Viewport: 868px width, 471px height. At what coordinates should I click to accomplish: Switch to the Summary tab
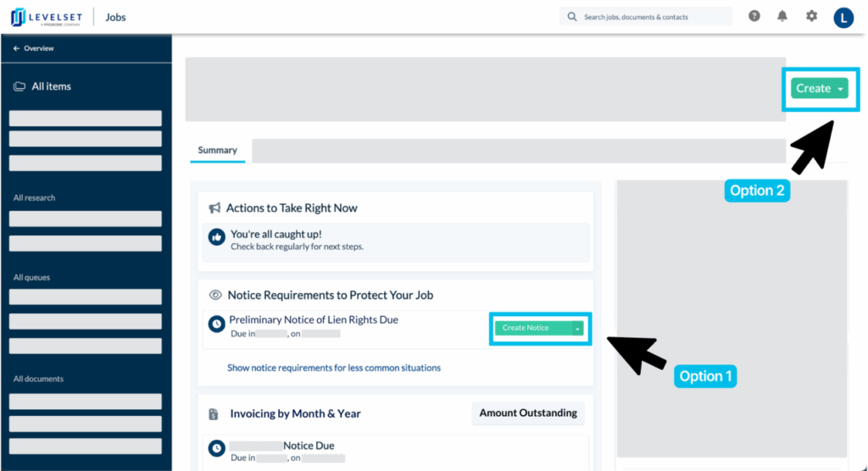click(x=218, y=151)
